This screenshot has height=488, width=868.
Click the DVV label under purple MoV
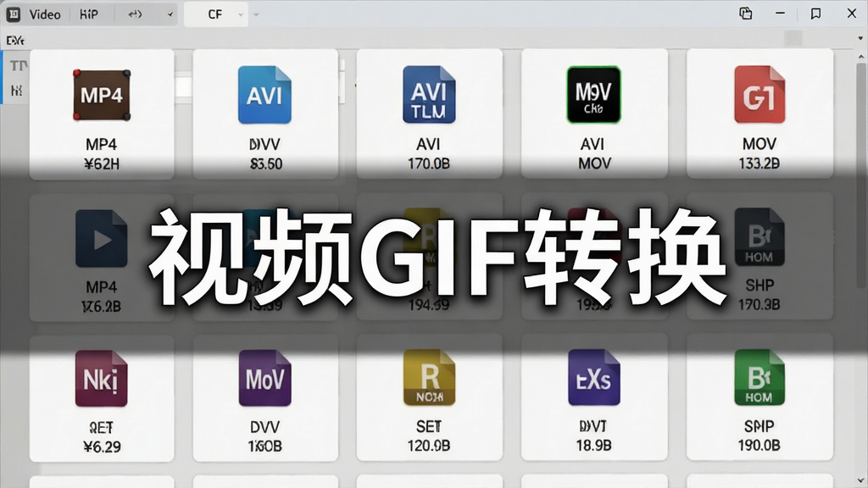[264, 427]
